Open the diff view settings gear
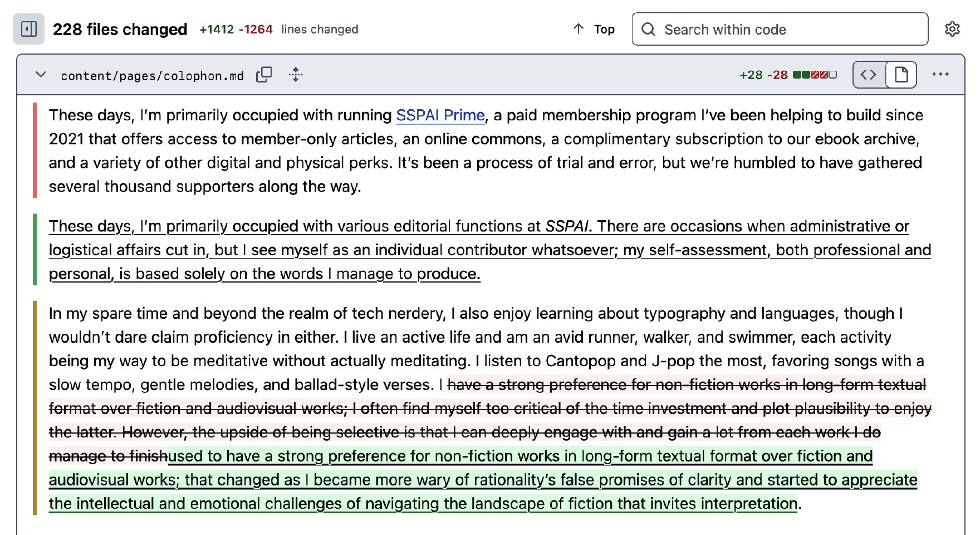 [952, 29]
